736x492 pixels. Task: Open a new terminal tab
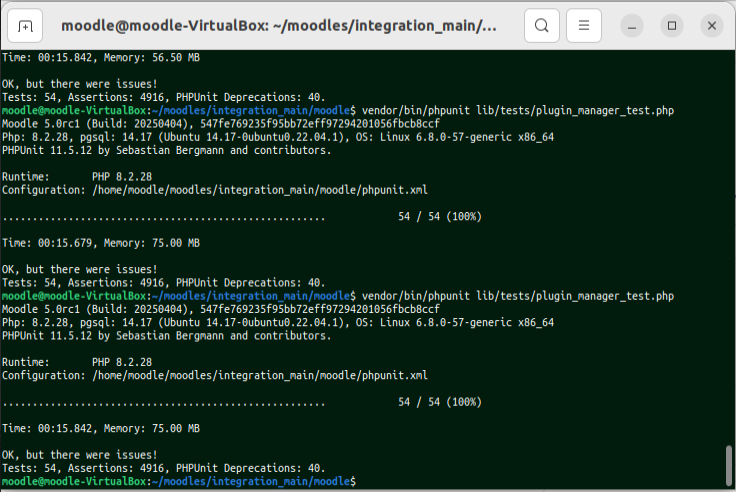pyautogui.click(x=25, y=26)
